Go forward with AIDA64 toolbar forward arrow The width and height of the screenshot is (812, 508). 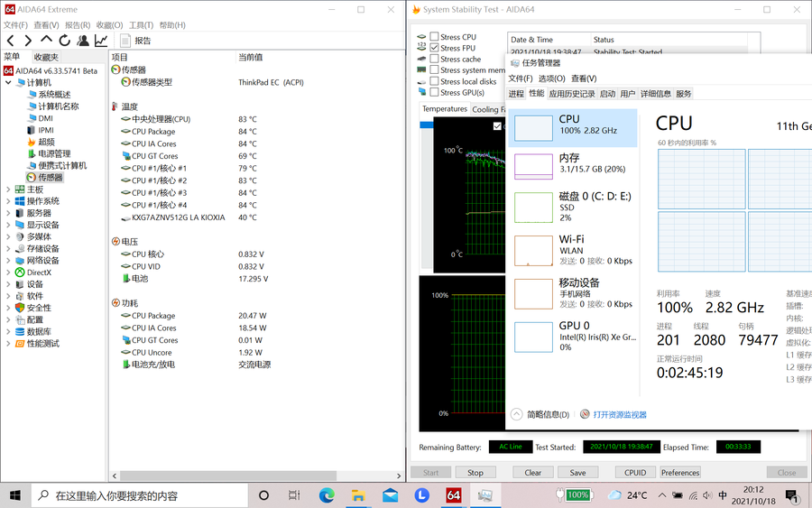pos(28,41)
